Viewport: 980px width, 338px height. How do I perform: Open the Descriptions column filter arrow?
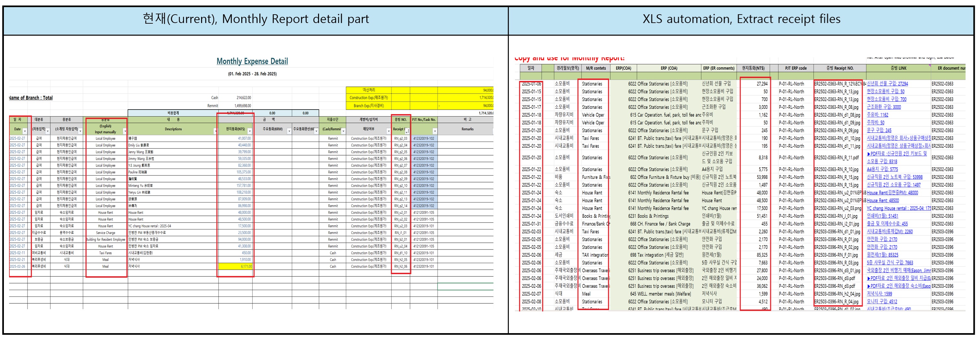(215, 131)
